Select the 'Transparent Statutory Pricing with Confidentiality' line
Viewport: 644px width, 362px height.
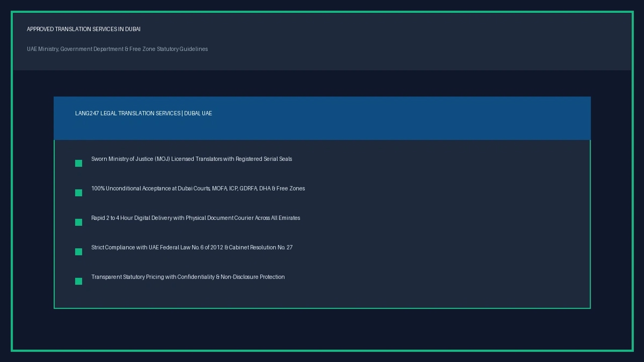point(188,277)
